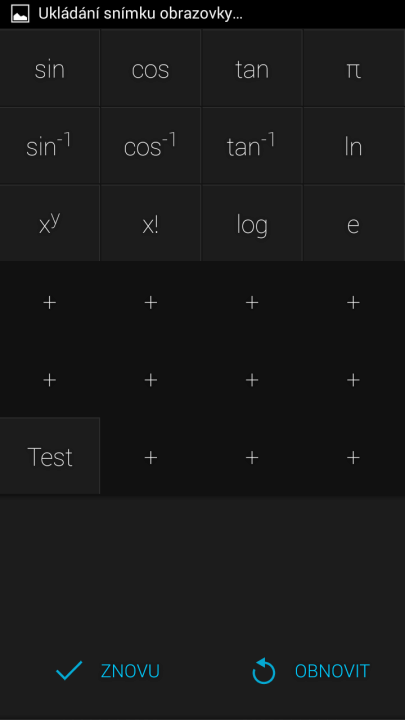405x720 pixels.
Task: Tap the ln natural log key
Action: 354,146
